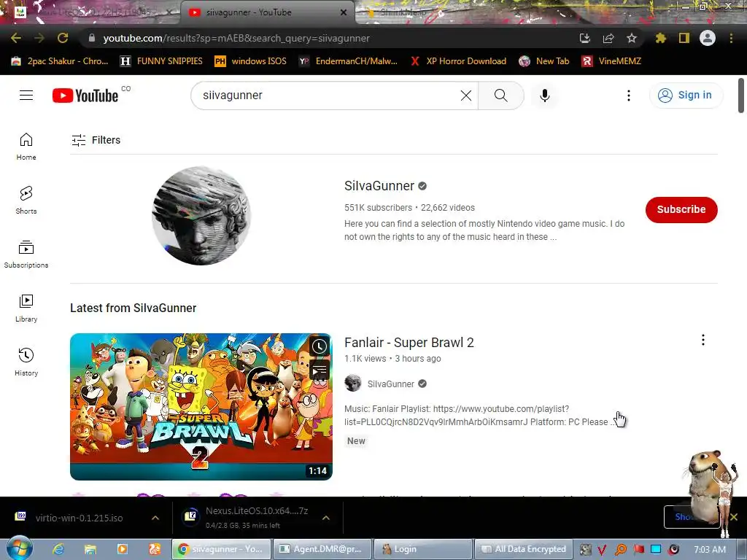Click the address bar URL
The image size is (747, 560).
(x=236, y=38)
